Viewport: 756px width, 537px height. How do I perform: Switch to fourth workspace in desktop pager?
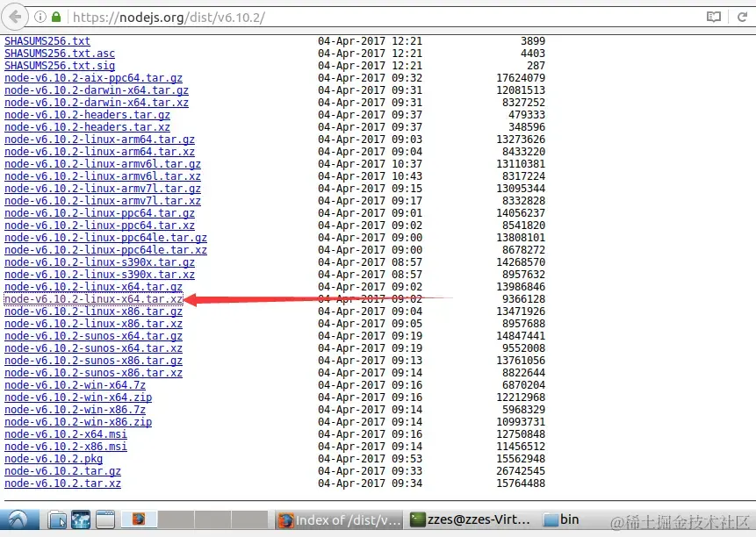point(249,519)
